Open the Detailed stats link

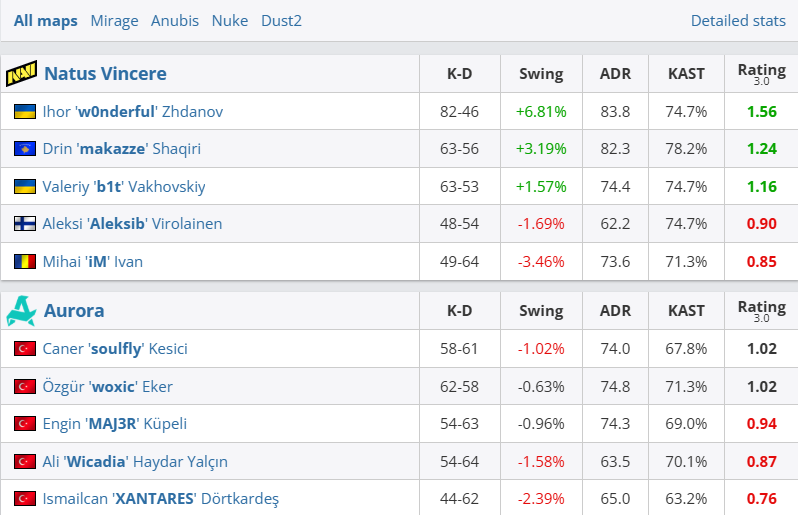click(x=738, y=20)
